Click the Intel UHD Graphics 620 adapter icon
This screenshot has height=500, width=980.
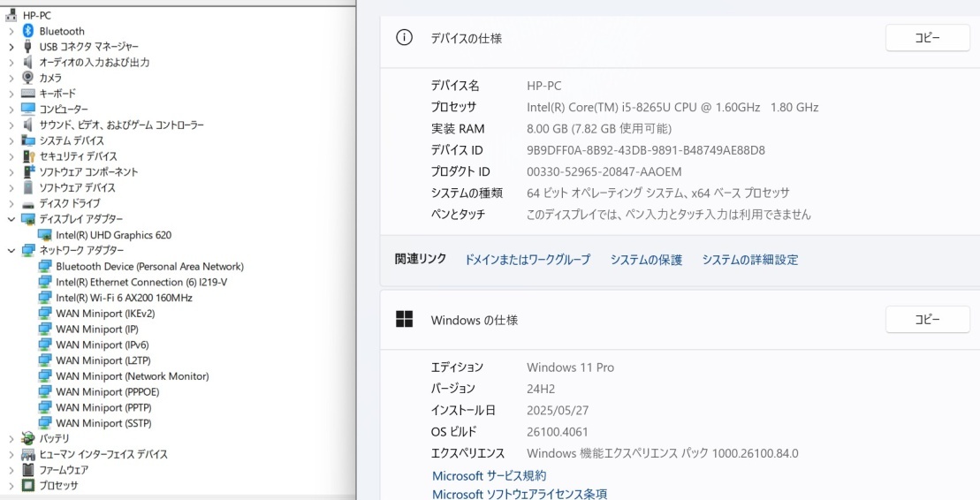[44, 235]
